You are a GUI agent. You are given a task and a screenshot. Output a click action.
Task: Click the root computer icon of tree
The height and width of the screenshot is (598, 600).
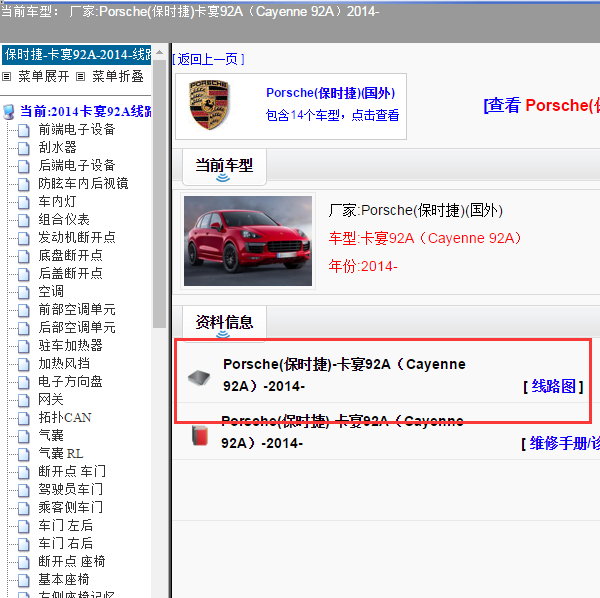9,112
